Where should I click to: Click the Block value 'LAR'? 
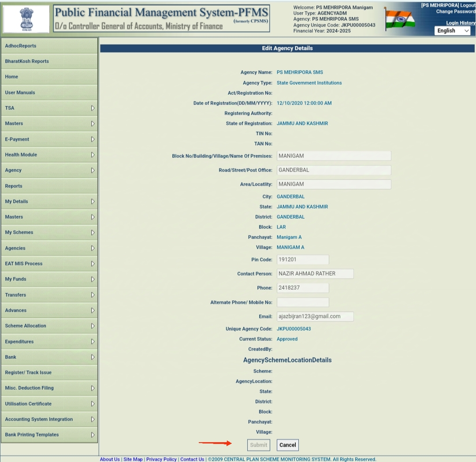click(281, 227)
